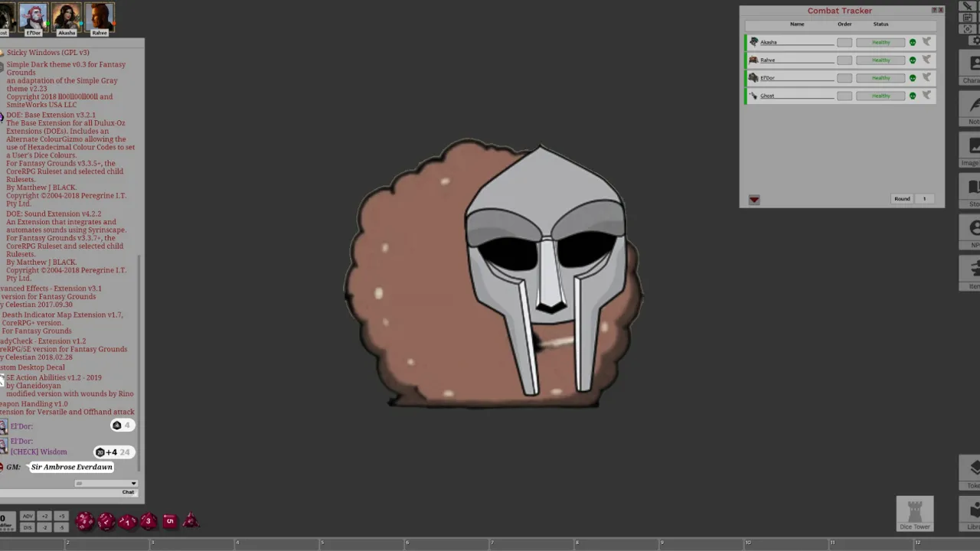Toggle Ghost's green skull icon
The image size is (980, 551).
[913, 96]
